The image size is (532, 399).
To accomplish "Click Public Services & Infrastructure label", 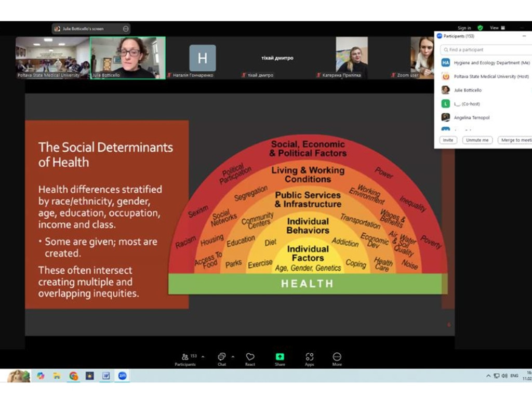I will [308, 199].
